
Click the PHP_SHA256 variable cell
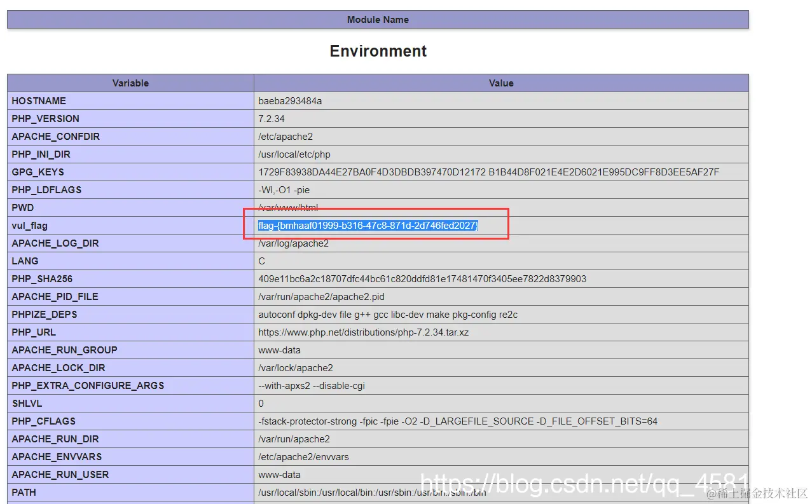click(130, 279)
